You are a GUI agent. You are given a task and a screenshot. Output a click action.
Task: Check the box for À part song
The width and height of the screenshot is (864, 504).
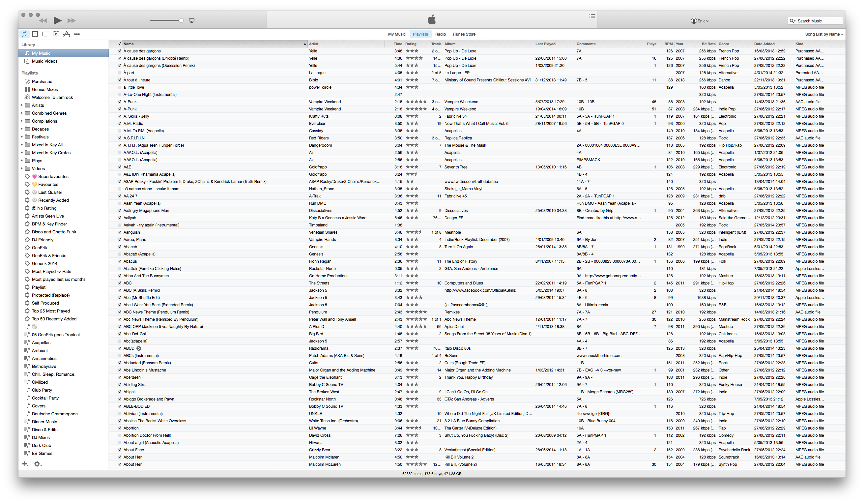(119, 73)
